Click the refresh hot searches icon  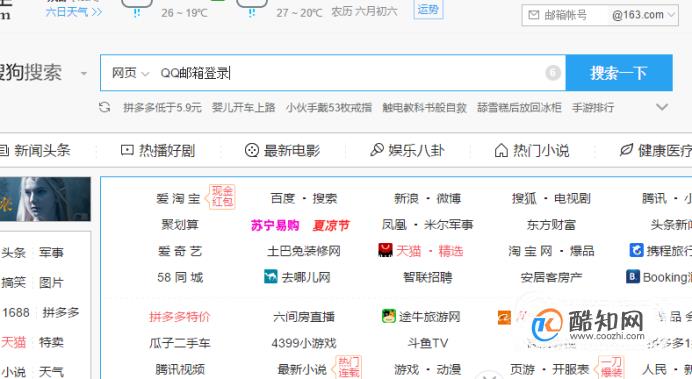tap(105, 107)
